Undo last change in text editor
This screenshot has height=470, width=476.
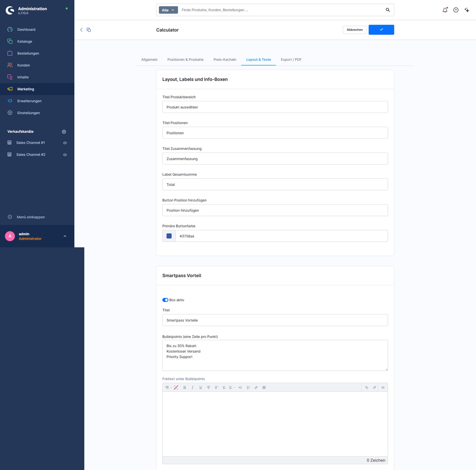point(366,387)
